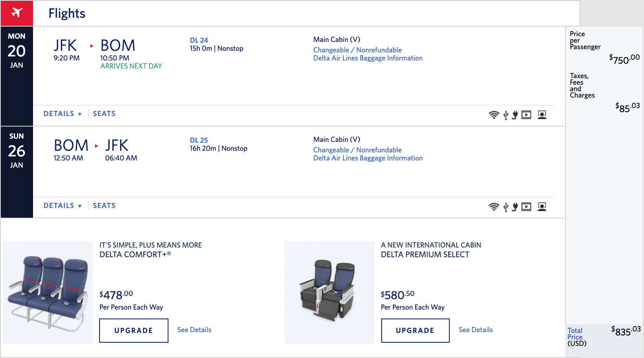The image size is (644, 358).
Task: Expand DETAILS for the BOM to JFK flight
Action: pos(62,206)
